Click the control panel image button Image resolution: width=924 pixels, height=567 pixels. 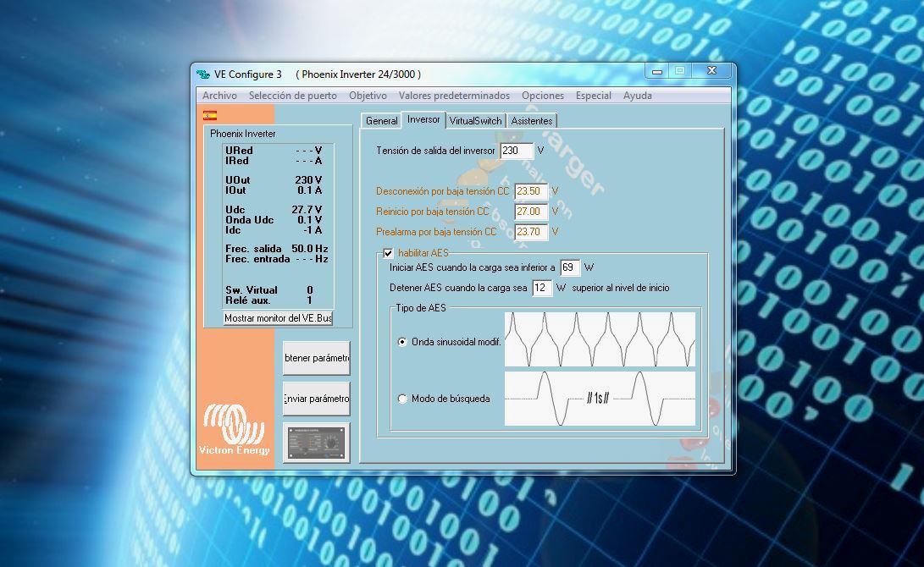click(317, 443)
